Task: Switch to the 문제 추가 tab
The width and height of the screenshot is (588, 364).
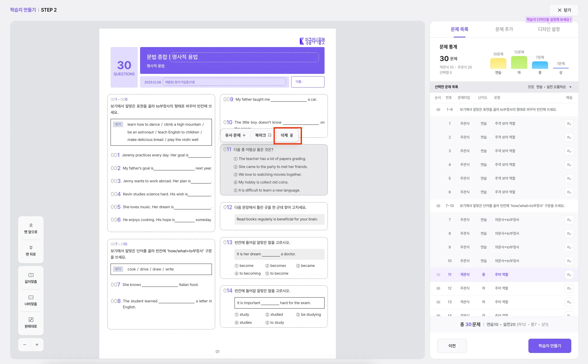Action: click(504, 29)
